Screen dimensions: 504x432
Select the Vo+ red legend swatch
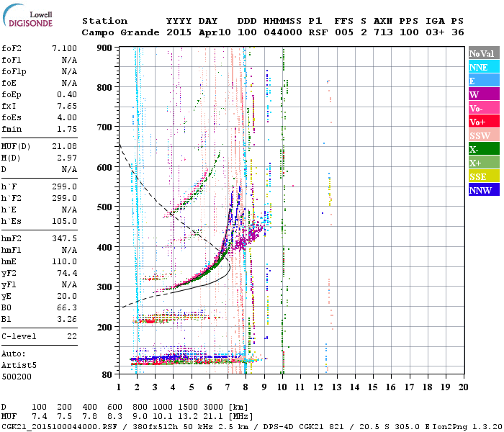484,122
